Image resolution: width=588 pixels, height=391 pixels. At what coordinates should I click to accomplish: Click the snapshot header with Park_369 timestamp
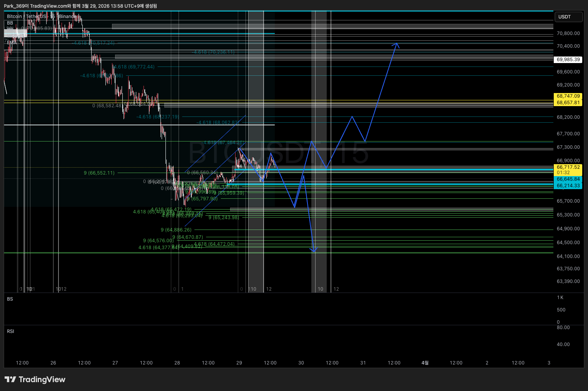click(x=80, y=6)
